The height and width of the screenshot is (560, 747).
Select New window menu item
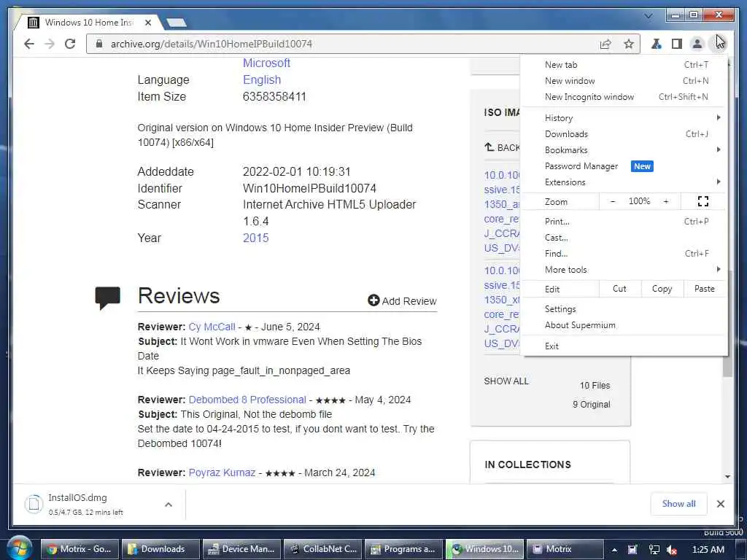tap(624, 81)
